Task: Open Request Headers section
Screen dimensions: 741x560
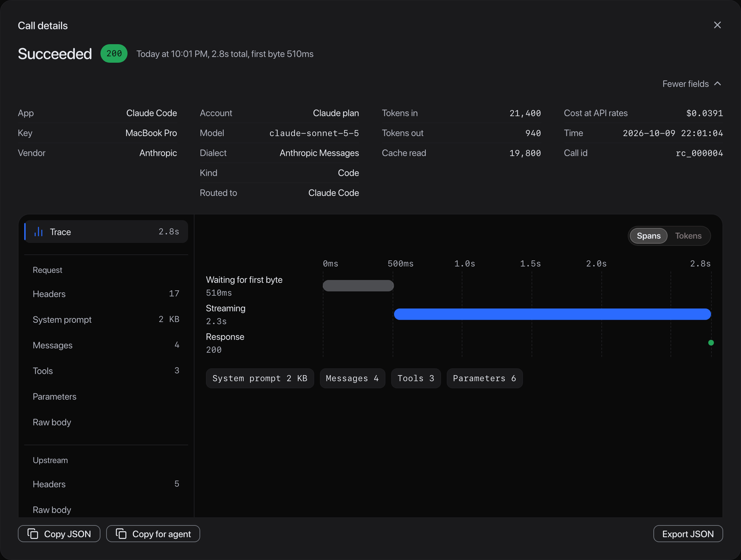Action: click(x=106, y=294)
